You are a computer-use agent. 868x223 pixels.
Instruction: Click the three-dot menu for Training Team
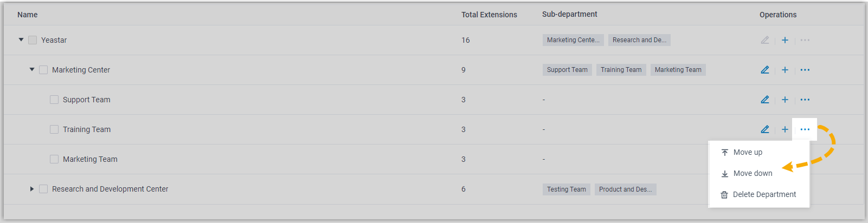(805, 129)
